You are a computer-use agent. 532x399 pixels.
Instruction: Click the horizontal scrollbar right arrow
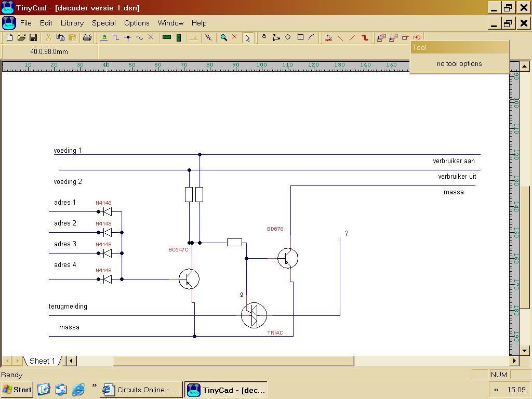click(x=514, y=361)
